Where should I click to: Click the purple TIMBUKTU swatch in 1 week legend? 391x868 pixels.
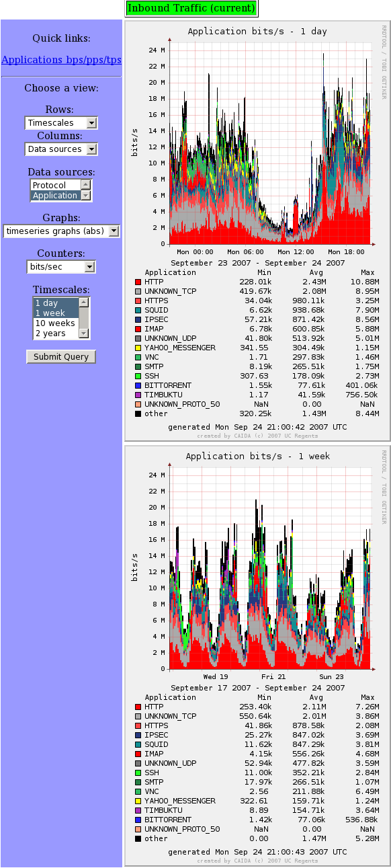tap(138, 811)
